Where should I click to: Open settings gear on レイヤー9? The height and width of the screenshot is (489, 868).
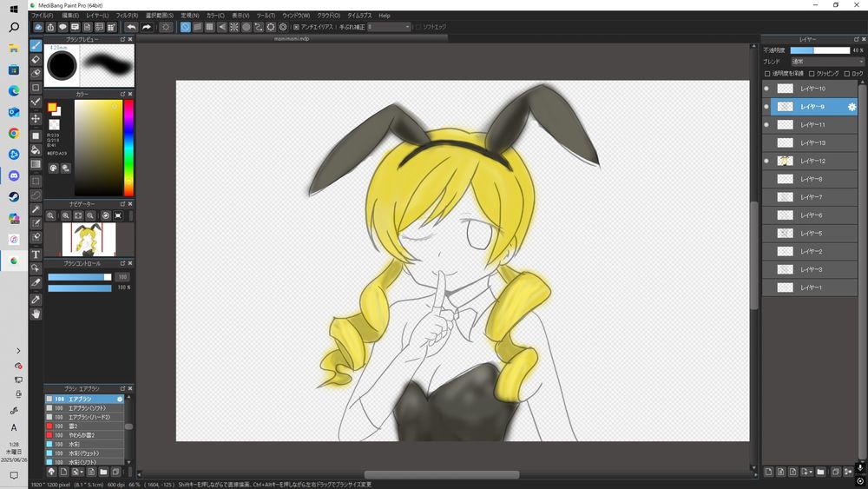pyautogui.click(x=852, y=107)
